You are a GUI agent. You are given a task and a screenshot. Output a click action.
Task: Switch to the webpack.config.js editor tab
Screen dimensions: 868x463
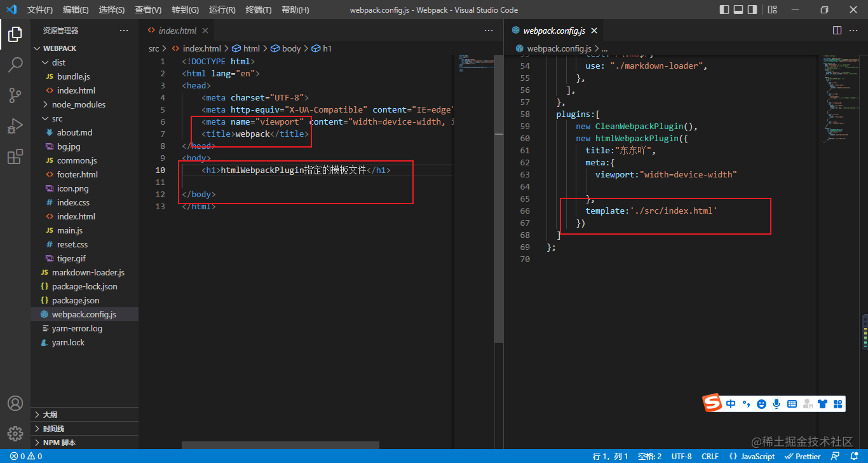(554, 31)
